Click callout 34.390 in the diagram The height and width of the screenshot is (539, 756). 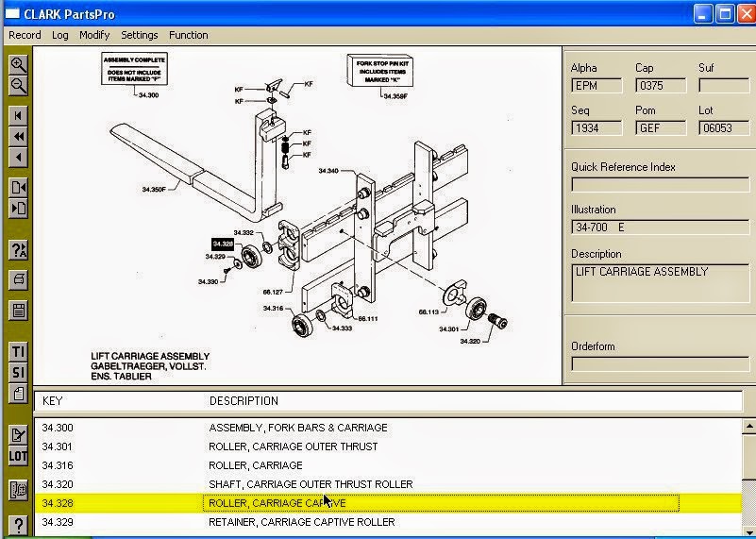click(209, 281)
